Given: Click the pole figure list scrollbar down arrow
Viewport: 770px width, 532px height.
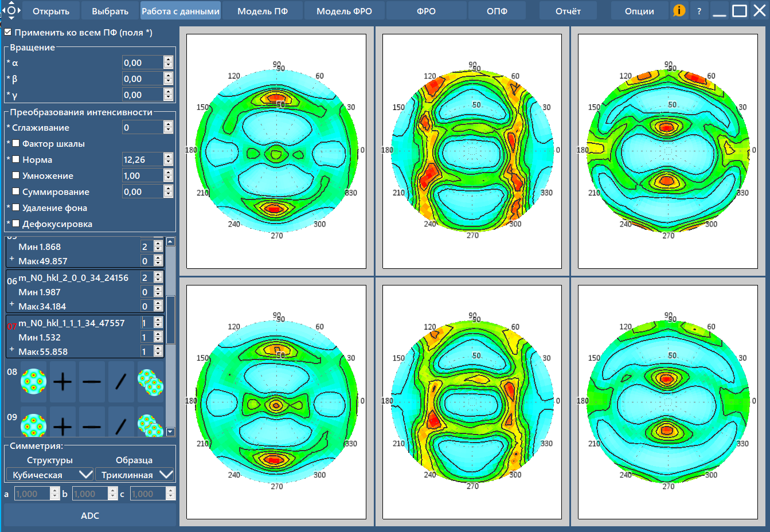Looking at the screenshot, I should coord(170,432).
